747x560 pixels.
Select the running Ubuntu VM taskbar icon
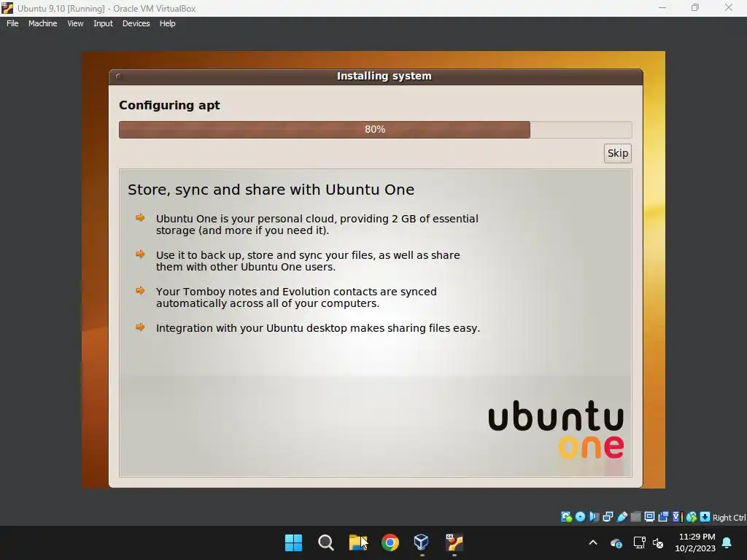pos(454,542)
